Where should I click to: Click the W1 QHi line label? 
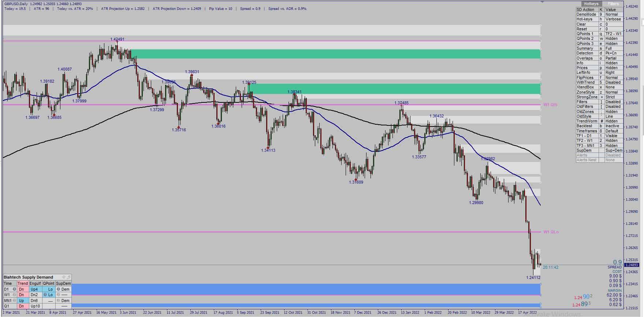click(550, 105)
